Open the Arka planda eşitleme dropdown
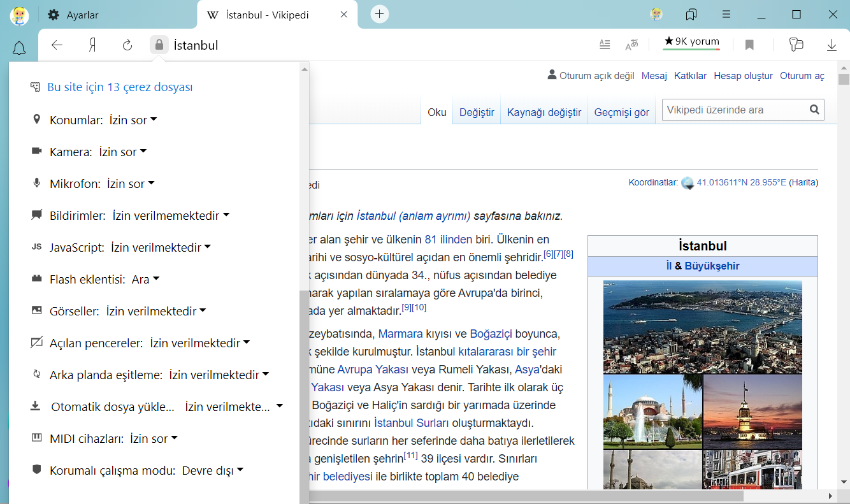850x504 pixels. tap(219, 375)
